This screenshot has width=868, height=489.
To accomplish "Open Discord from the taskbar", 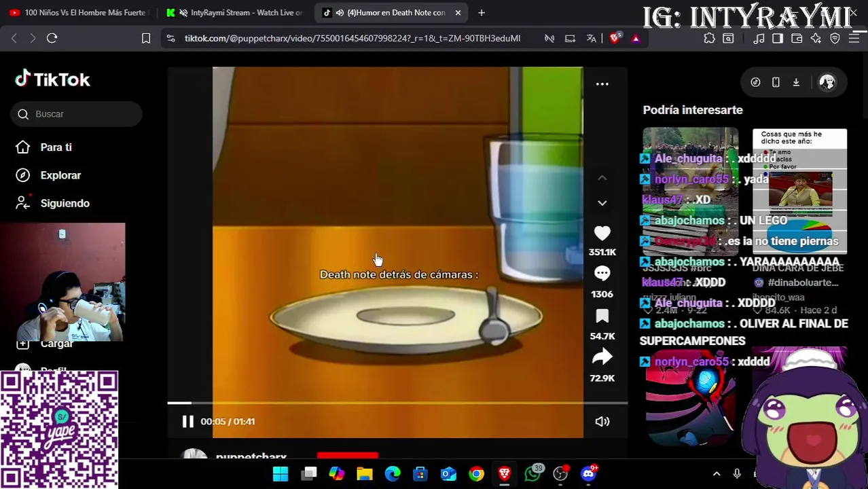I will [588, 473].
